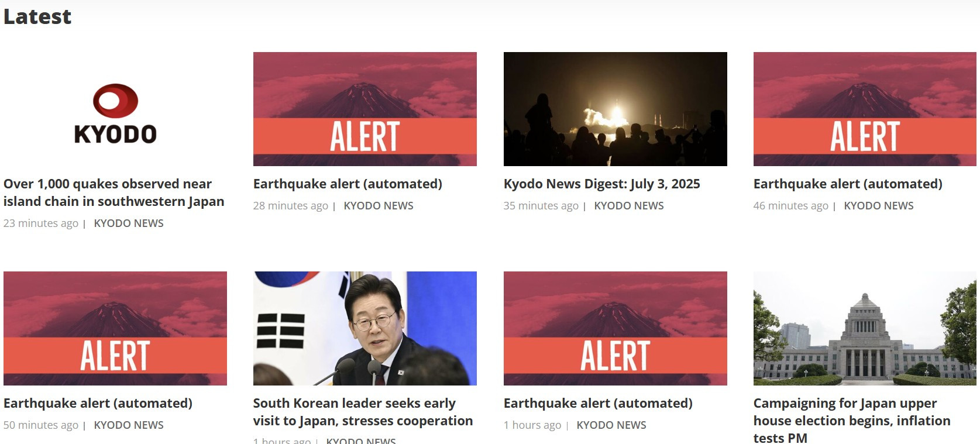Open the ALERT thumbnail posted 50 minutes ago
The width and height of the screenshot is (980, 444).
[115, 328]
